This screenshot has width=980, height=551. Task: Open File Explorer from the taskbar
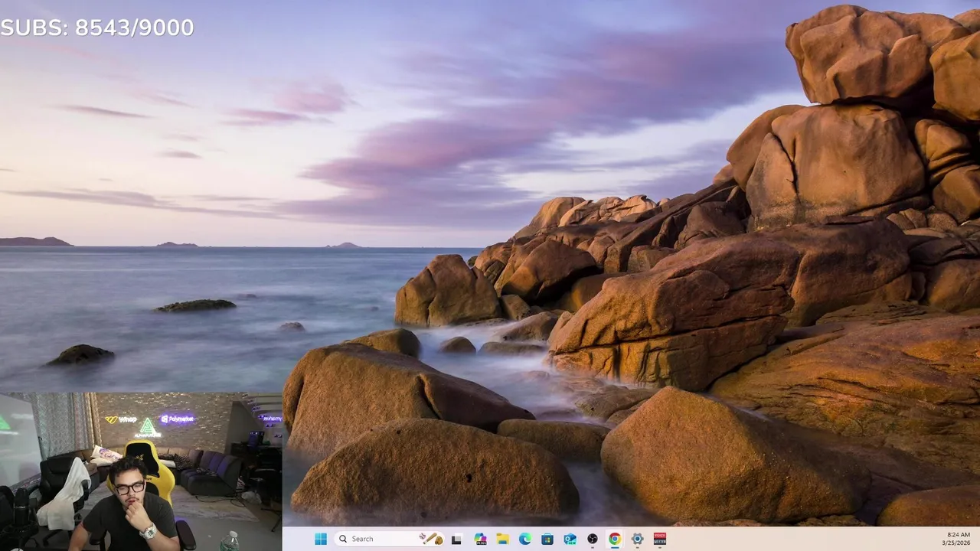click(502, 539)
